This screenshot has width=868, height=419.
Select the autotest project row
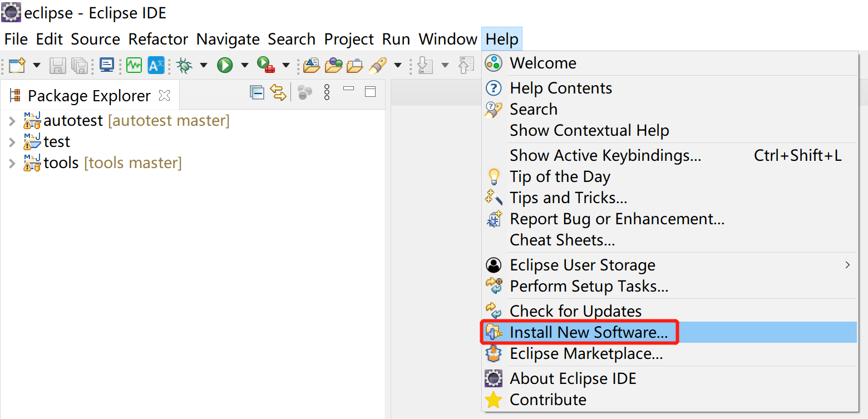click(126, 121)
